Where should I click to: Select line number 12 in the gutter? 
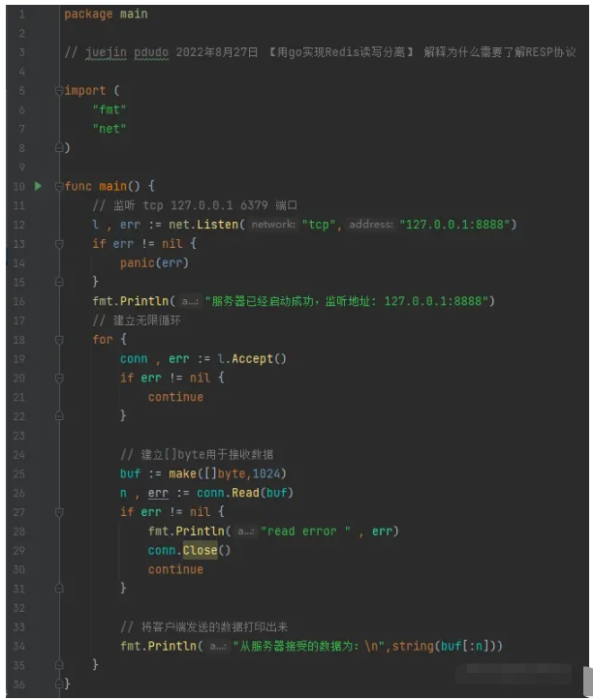19,225
